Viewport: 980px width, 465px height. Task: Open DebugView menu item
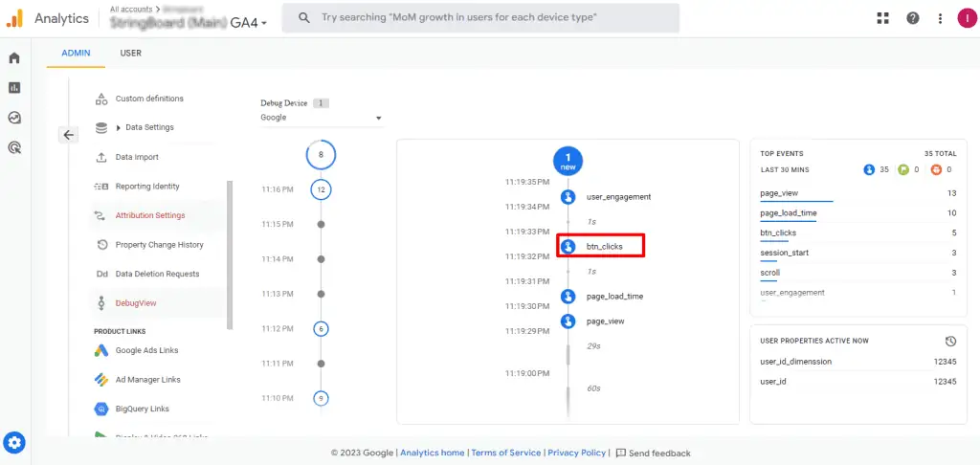136,303
